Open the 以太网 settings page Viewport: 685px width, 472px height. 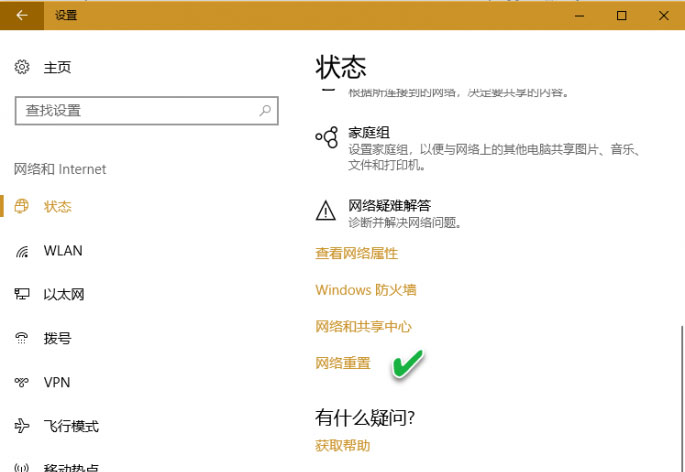pos(64,294)
